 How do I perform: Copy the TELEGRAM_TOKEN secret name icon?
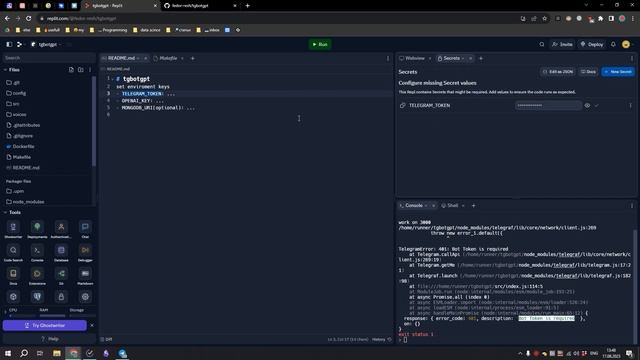click(x=402, y=105)
